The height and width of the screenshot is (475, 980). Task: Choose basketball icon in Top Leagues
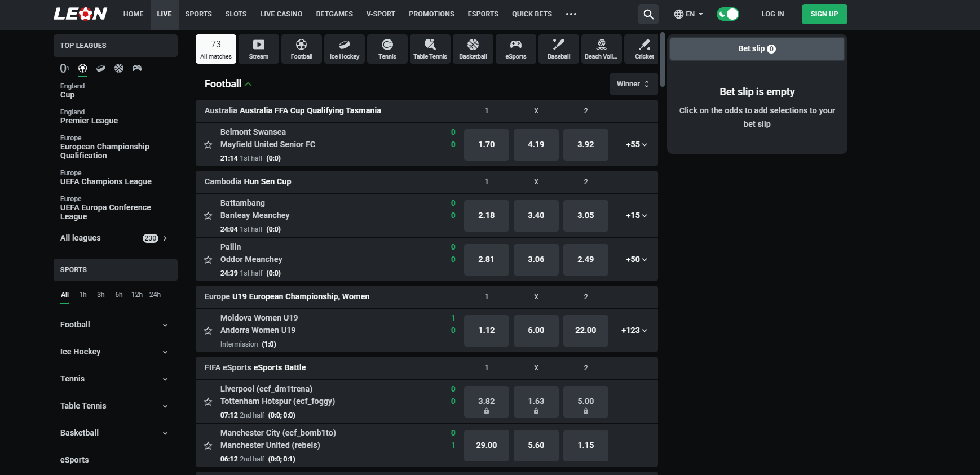click(119, 68)
